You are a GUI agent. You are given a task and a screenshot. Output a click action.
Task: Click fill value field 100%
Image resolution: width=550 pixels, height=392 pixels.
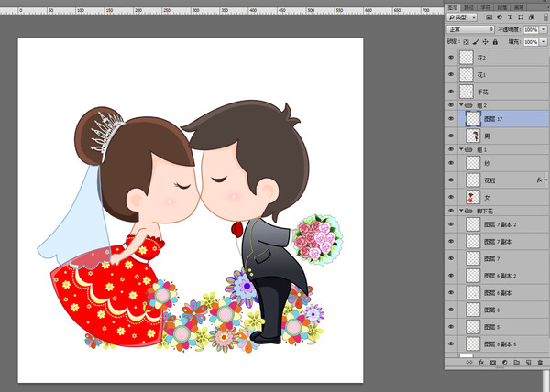531,42
